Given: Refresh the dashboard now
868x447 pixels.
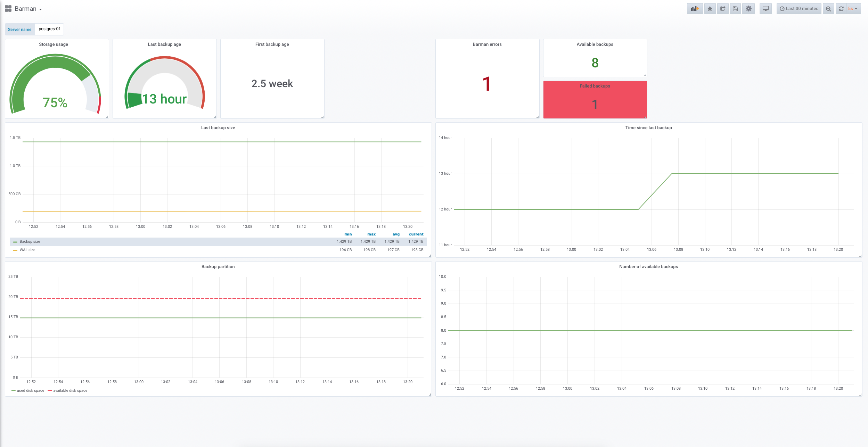Looking at the screenshot, I should [x=841, y=9].
